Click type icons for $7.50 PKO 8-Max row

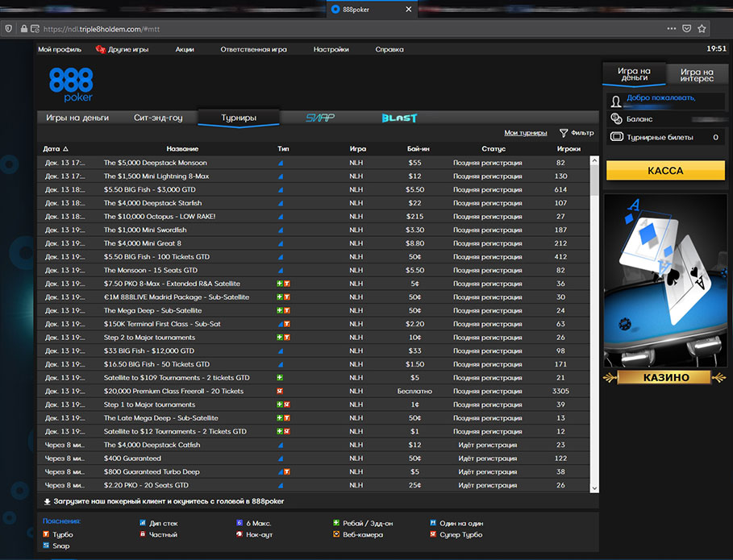284,284
